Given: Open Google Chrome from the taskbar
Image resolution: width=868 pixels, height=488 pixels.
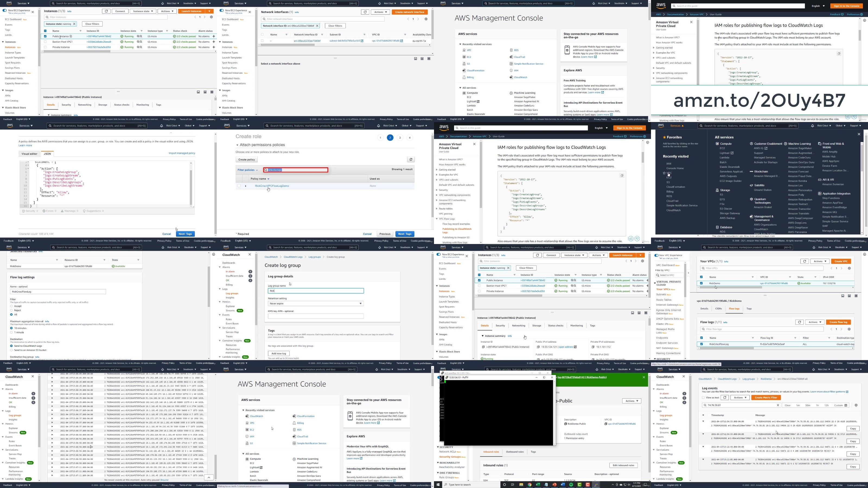Looking at the screenshot, I should point(529,485).
